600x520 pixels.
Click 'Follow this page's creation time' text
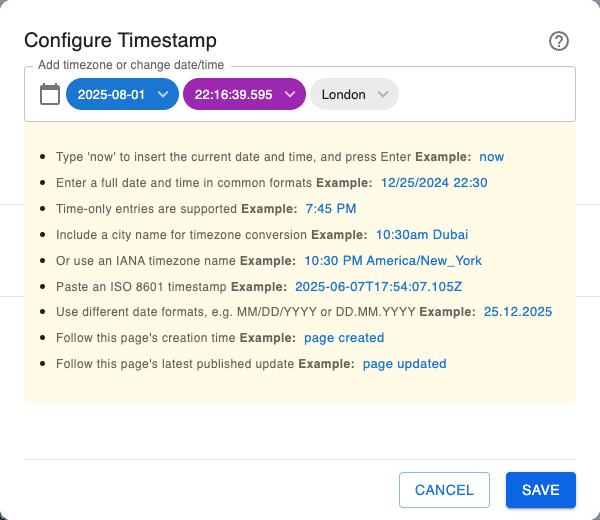(x=146, y=338)
